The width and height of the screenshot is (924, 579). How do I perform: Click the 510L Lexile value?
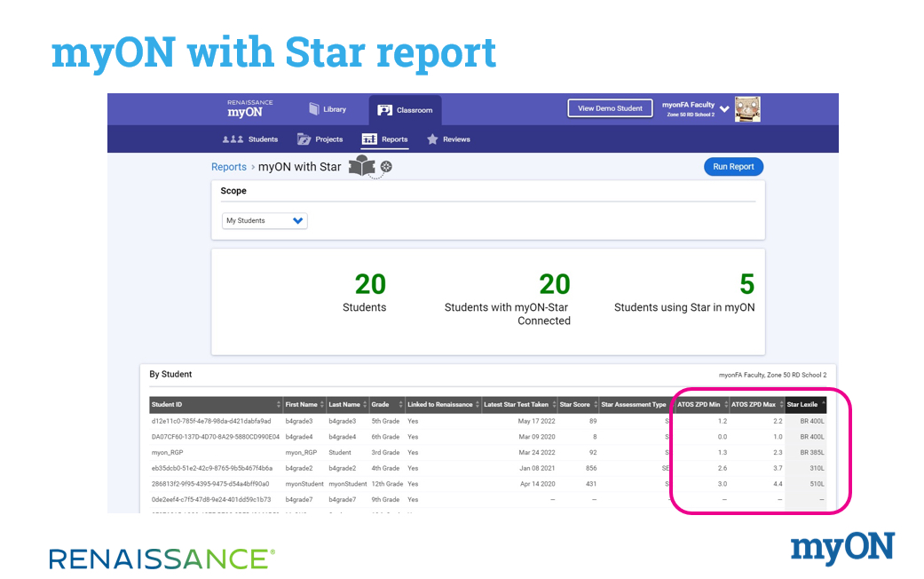coord(817,483)
